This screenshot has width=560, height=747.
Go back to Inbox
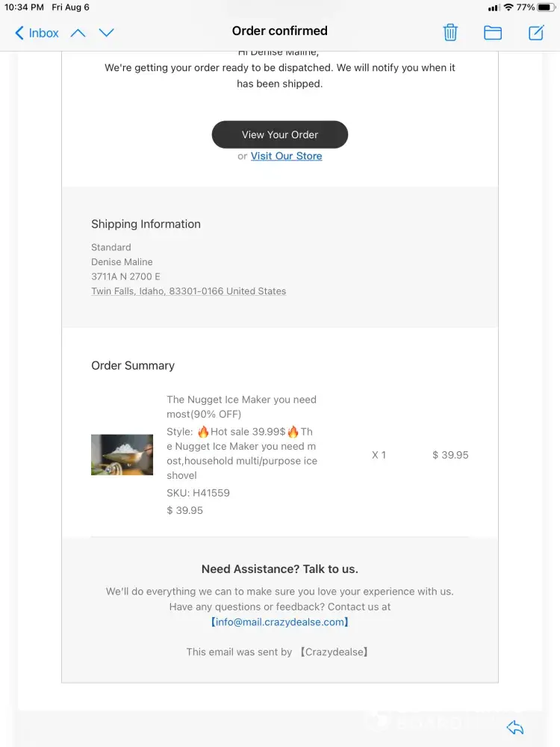click(37, 33)
